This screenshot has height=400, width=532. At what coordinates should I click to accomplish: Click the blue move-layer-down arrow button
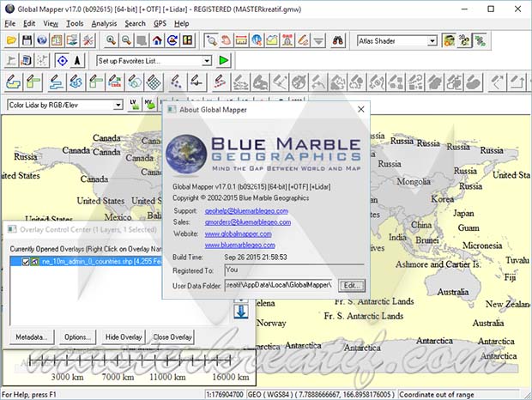[241, 312]
